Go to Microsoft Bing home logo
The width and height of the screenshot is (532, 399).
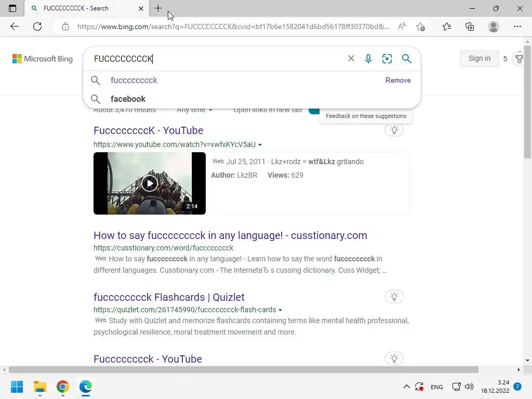pyautogui.click(x=43, y=59)
